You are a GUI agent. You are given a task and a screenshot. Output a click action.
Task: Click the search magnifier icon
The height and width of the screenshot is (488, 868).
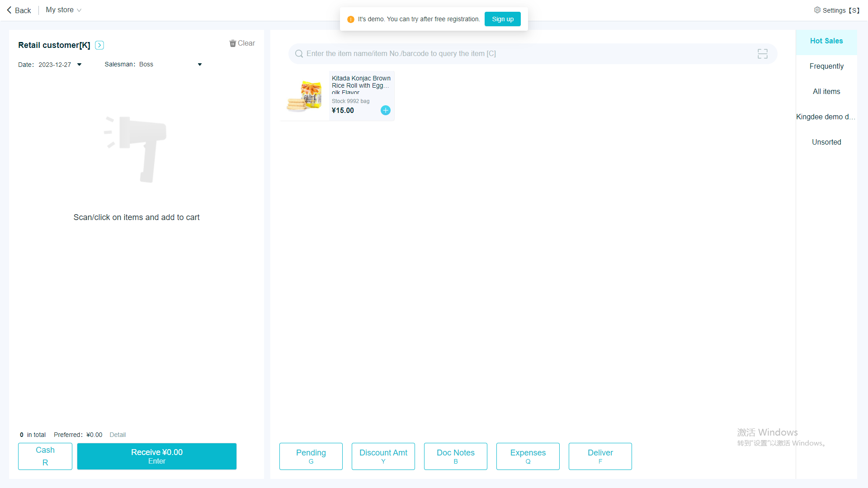[x=299, y=54]
